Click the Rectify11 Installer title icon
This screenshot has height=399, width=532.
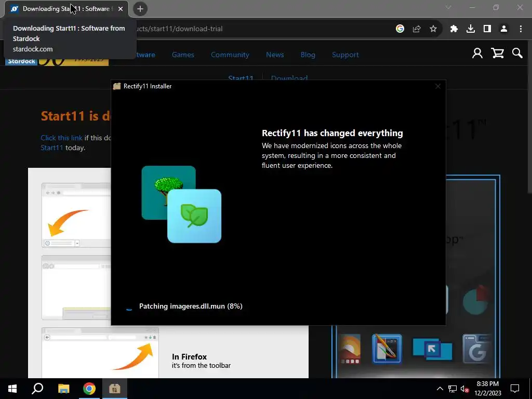click(117, 86)
